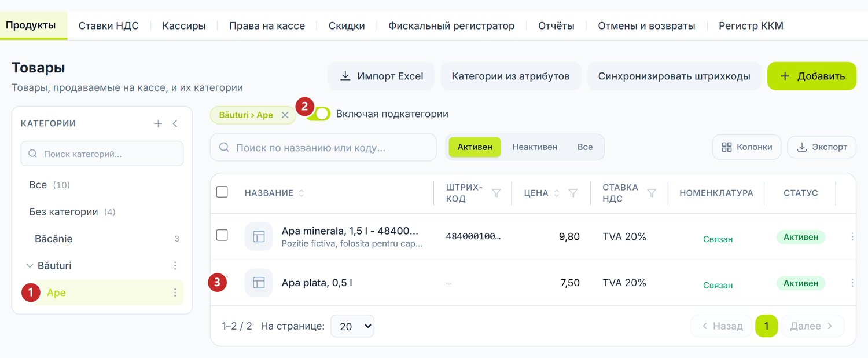868x358 pixels.
Task: Click the price 9,80 cell
Action: 569,236
